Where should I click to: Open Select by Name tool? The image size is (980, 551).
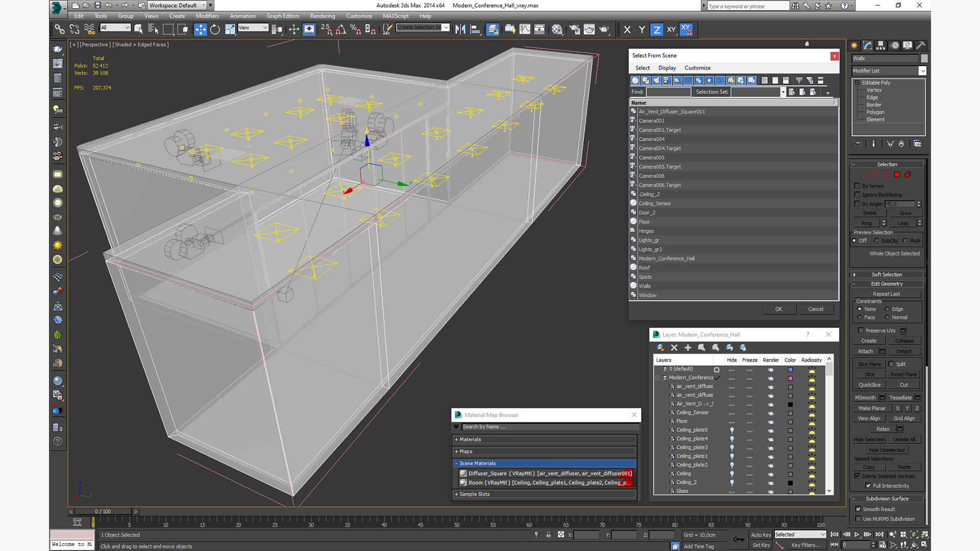tap(153, 30)
